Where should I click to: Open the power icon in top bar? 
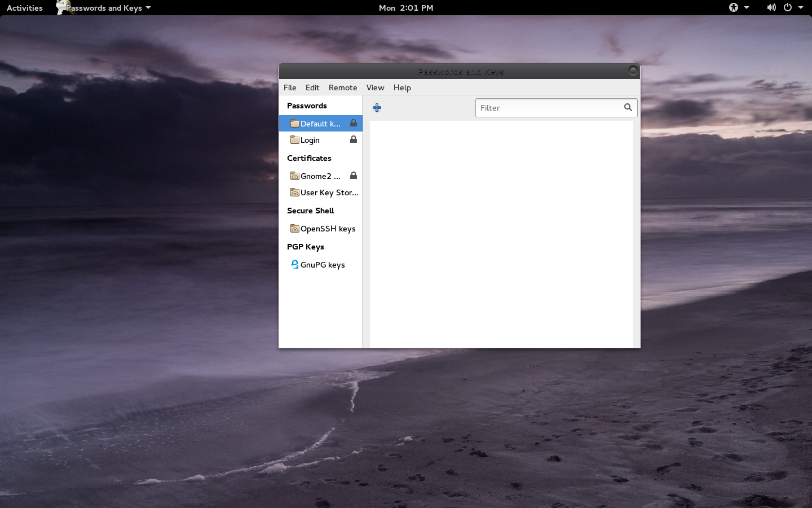pos(788,7)
